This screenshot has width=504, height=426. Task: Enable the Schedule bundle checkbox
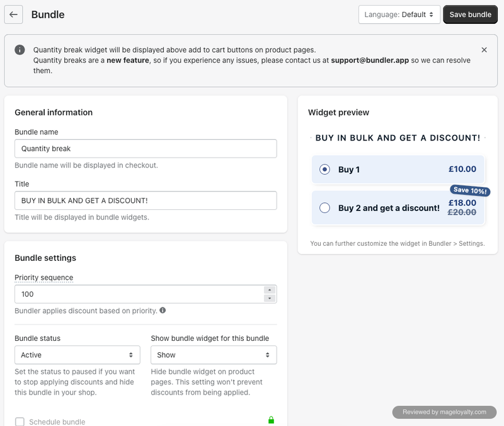pyautogui.click(x=20, y=422)
